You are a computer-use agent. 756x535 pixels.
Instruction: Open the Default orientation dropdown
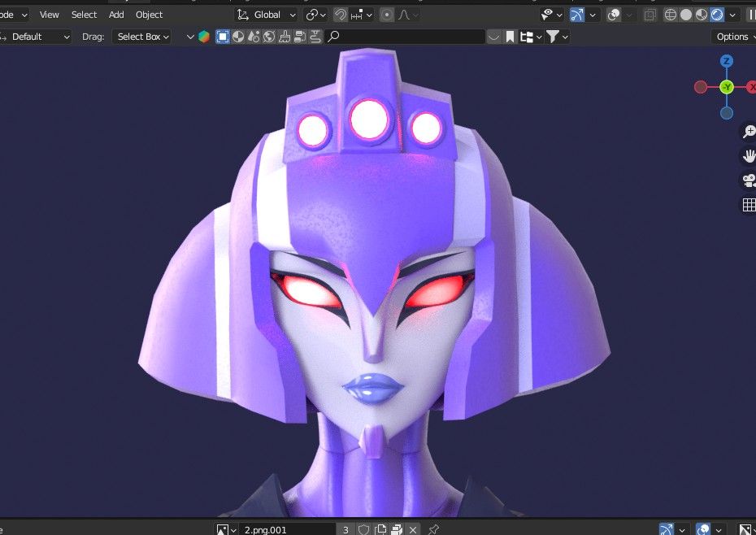pyautogui.click(x=36, y=37)
